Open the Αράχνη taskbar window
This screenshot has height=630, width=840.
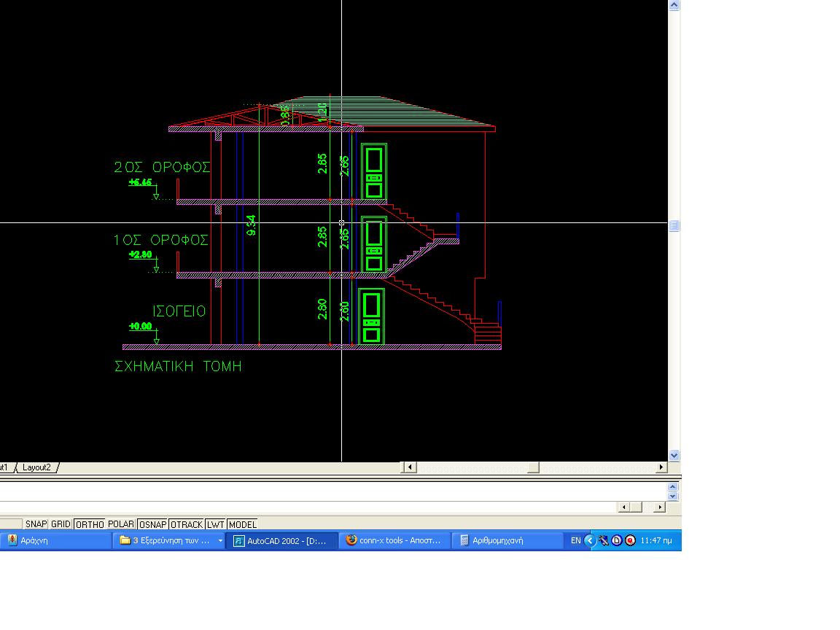pyautogui.click(x=55, y=540)
